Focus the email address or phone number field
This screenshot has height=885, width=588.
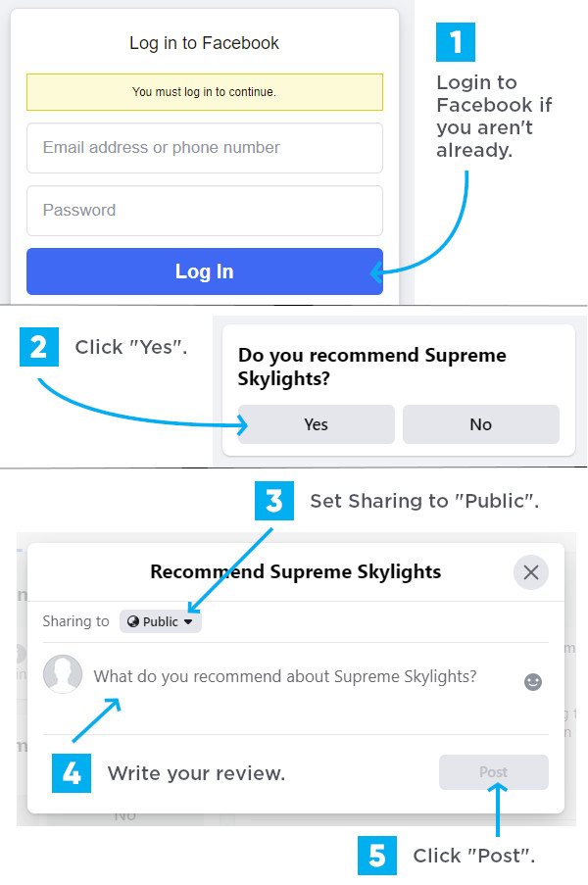pyautogui.click(x=204, y=148)
